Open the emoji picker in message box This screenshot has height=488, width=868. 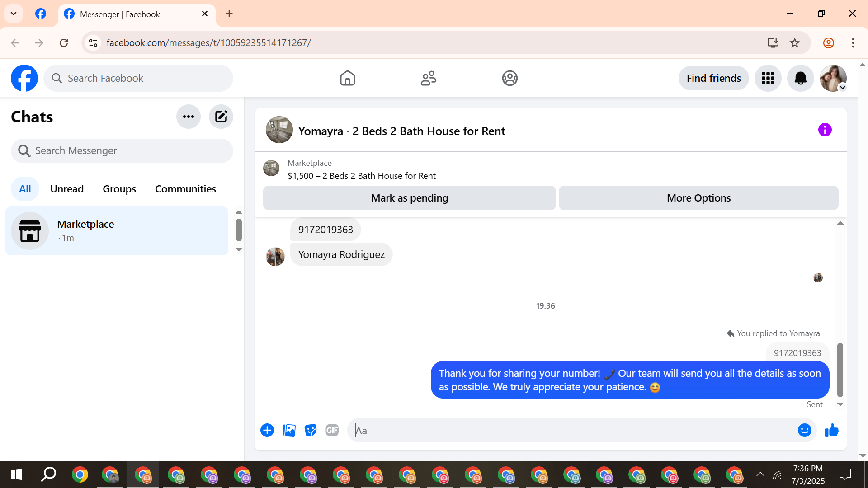pos(804,430)
